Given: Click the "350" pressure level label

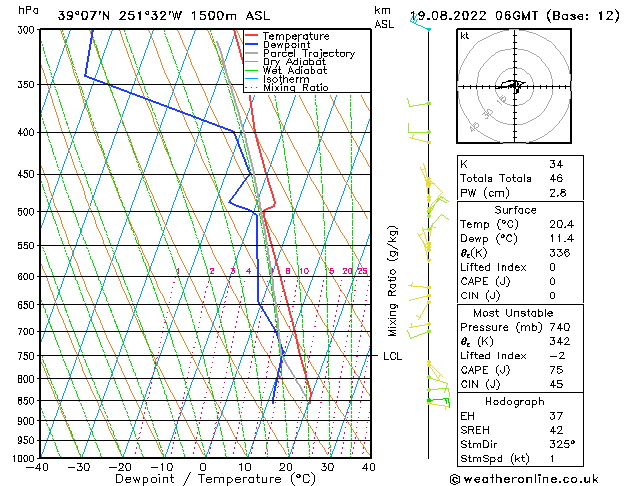Looking at the screenshot, I should tap(28, 85).
